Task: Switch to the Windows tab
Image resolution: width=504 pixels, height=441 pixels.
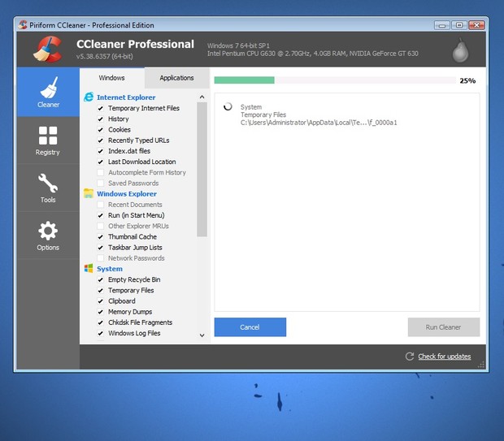Action: (x=112, y=78)
